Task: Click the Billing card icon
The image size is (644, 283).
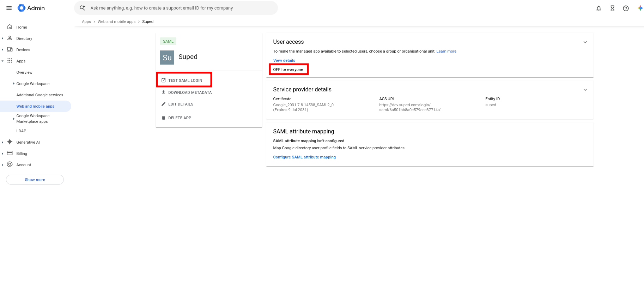Action: tap(10, 153)
